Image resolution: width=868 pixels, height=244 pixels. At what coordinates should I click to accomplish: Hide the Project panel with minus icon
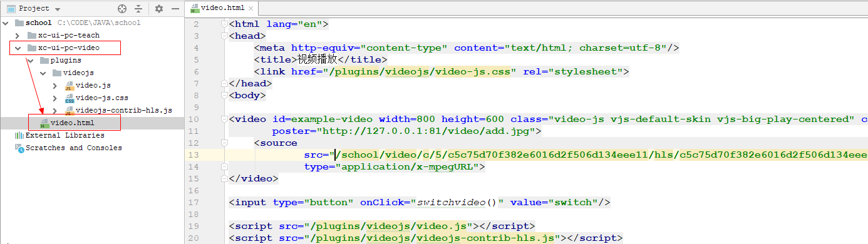tap(176, 9)
